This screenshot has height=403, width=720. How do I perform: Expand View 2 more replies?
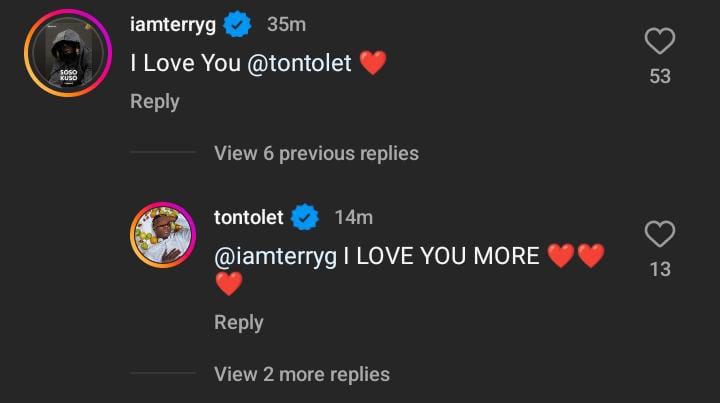point(302,374)
